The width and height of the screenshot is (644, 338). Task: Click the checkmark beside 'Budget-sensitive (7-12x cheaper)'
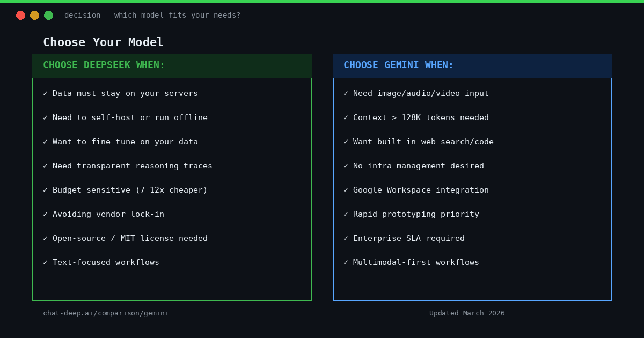coord(45,190)
